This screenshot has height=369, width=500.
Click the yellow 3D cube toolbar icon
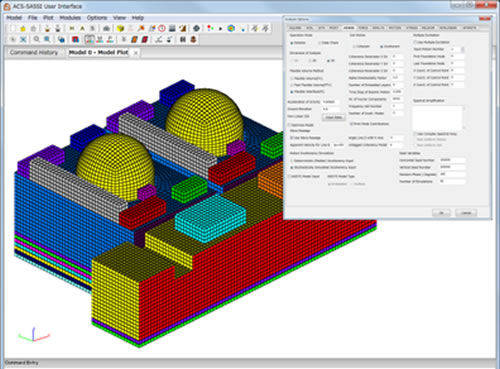(120, 29)
